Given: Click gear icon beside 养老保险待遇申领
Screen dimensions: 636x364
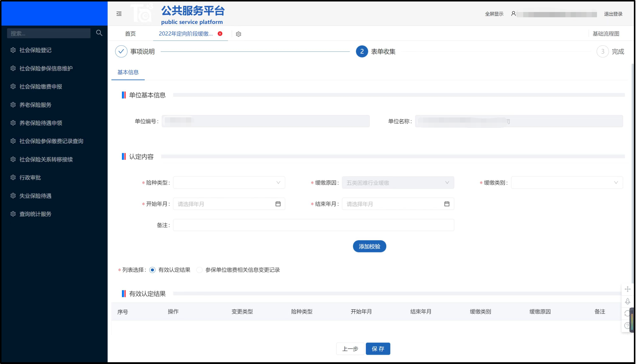Looking at the screenshot, I should coord(13,123).
